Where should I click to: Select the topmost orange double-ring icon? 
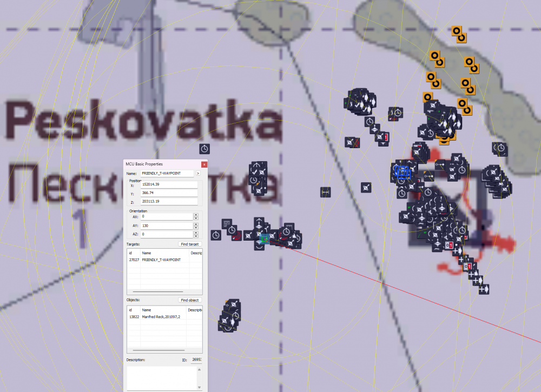pyautogui.click(x=459, y=35)
